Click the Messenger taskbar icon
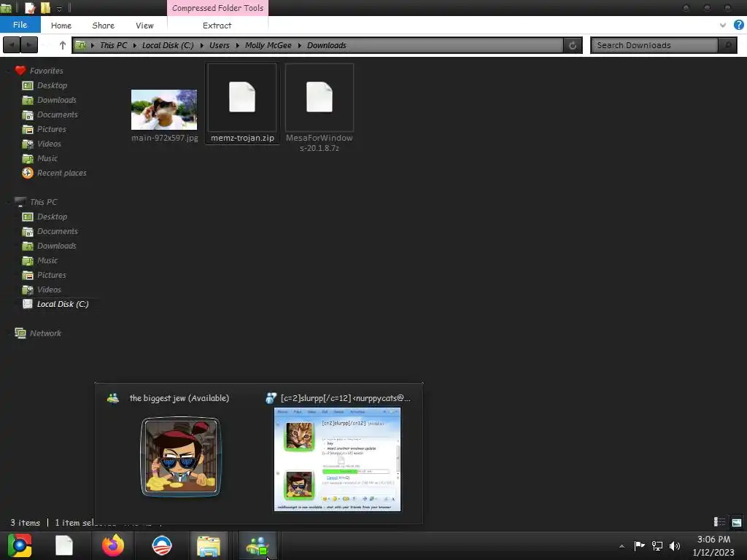This screenshot has height=560, width=747. point(258,545)
